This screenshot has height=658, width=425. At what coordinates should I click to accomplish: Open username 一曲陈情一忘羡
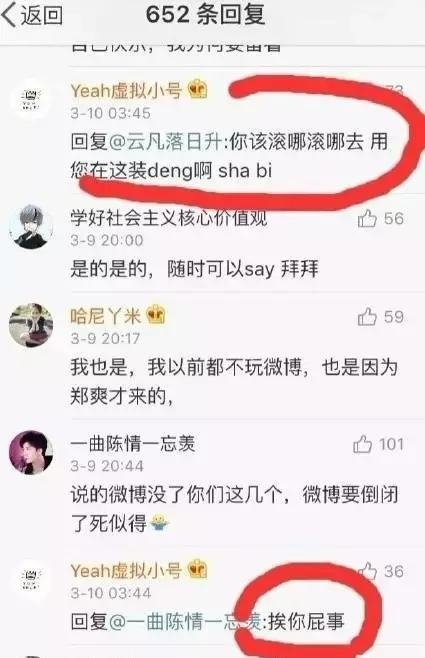pos(133,444)
